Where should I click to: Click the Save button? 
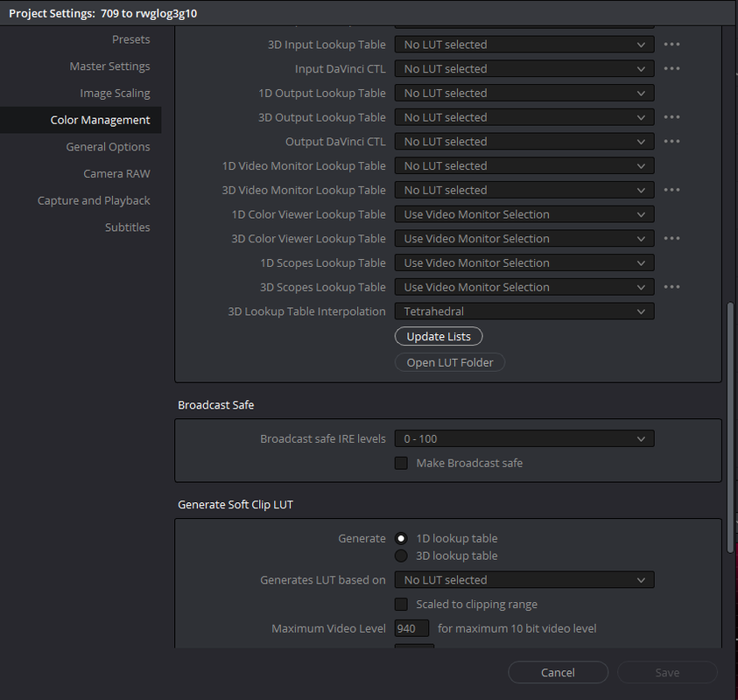tap(667, 673)
